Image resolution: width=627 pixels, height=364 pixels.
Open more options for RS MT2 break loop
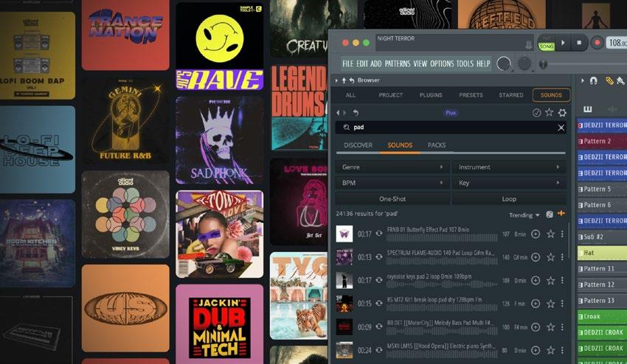click(x=562, y=304)
